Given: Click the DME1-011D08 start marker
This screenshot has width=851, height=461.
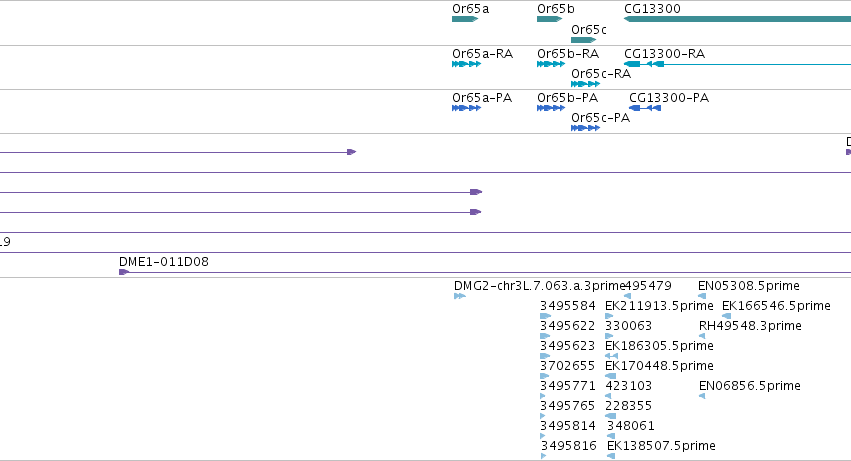Looking at the screenshot, I should [x=124, y=272].
